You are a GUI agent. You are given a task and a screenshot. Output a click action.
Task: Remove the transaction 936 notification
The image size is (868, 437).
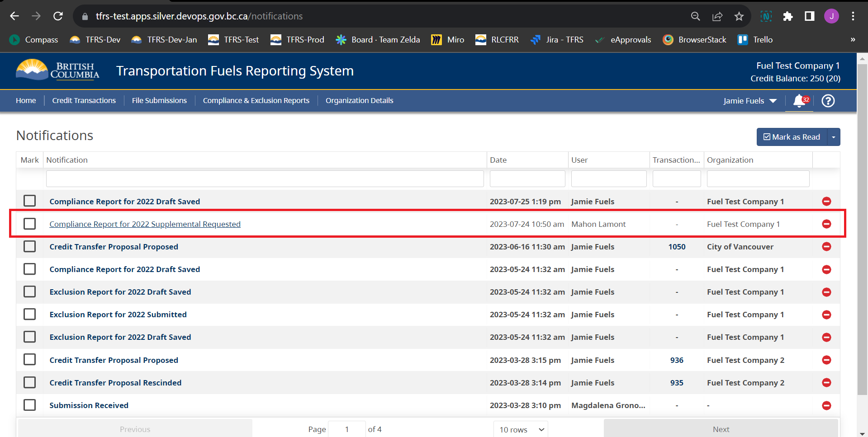click(x=826, y=360)
